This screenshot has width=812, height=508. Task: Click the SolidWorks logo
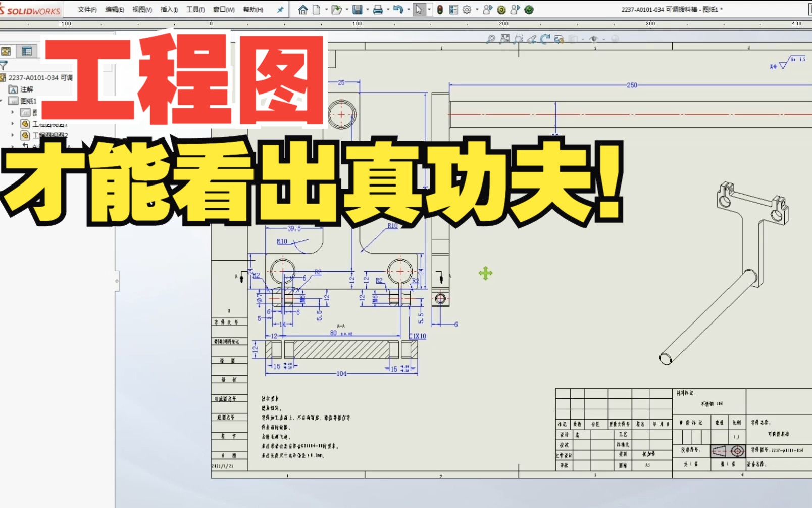(x=30, y=10)
